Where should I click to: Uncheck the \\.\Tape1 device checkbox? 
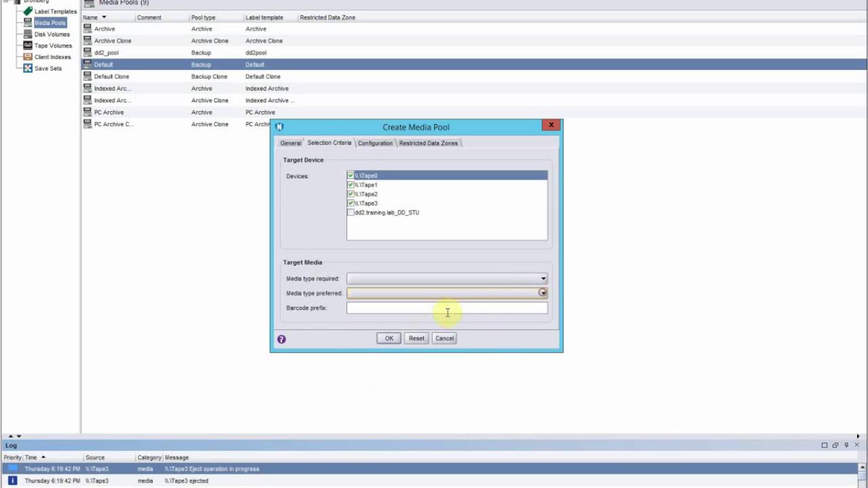[x=351, y=185]
